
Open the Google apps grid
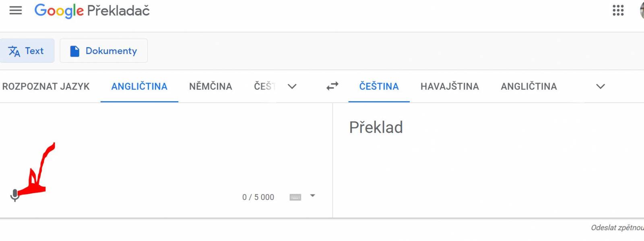click(618, 10)
